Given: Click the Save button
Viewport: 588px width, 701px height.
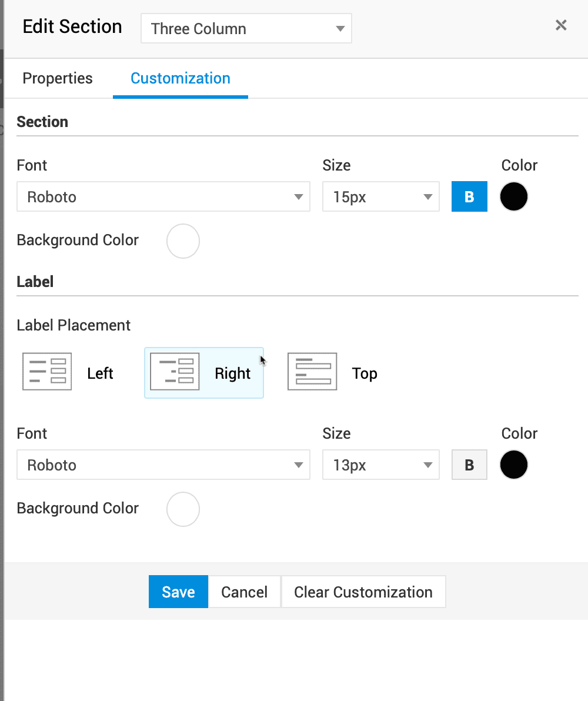Looking at the screenshot, I should (178, 592).
